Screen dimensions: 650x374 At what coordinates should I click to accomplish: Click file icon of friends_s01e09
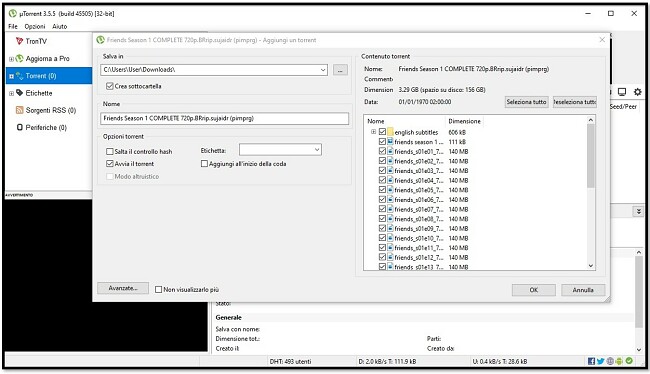point(390,228)
